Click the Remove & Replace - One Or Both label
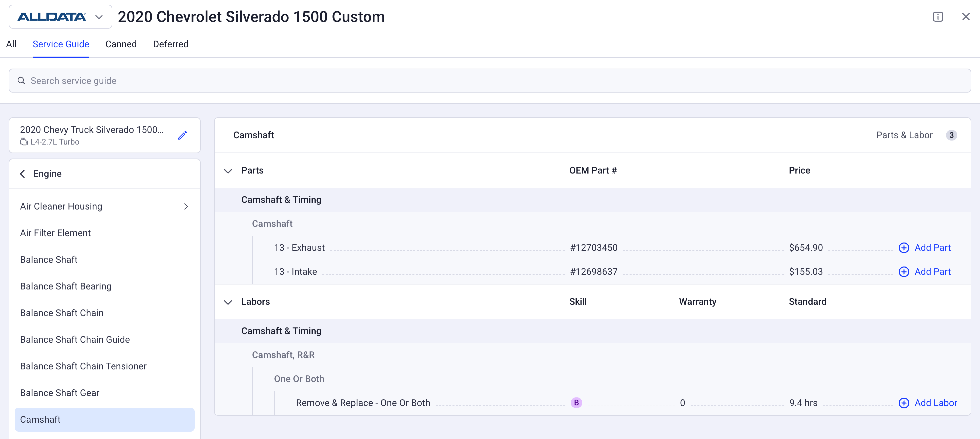The height and width of the screenshot is (439, 980). [x=363, y=403]
